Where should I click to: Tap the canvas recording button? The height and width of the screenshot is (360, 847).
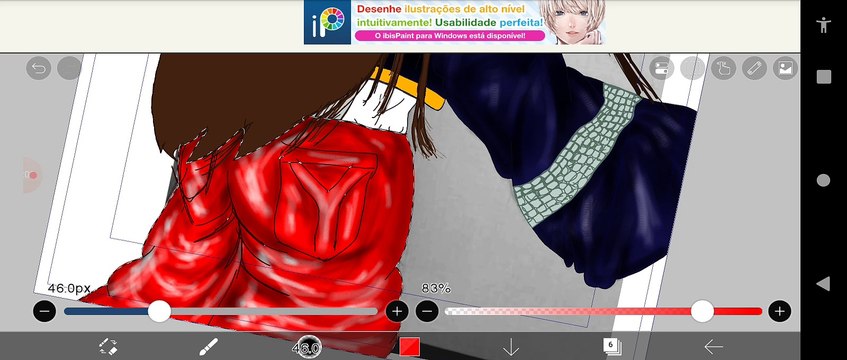click(x=31, y=175)
